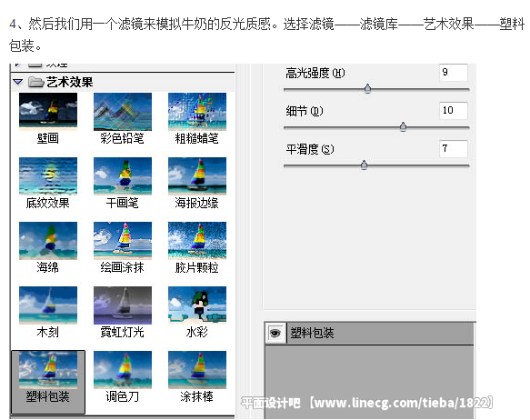Click the 平滑度 slider handle
The image size is (530, 420).
click(x=364, y=165)
